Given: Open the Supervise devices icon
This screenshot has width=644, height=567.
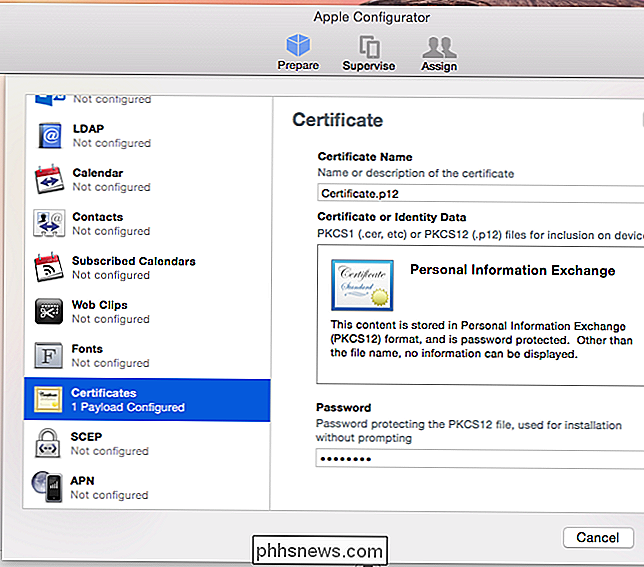Looking at the screenshot, I should [x=369, y=46].
